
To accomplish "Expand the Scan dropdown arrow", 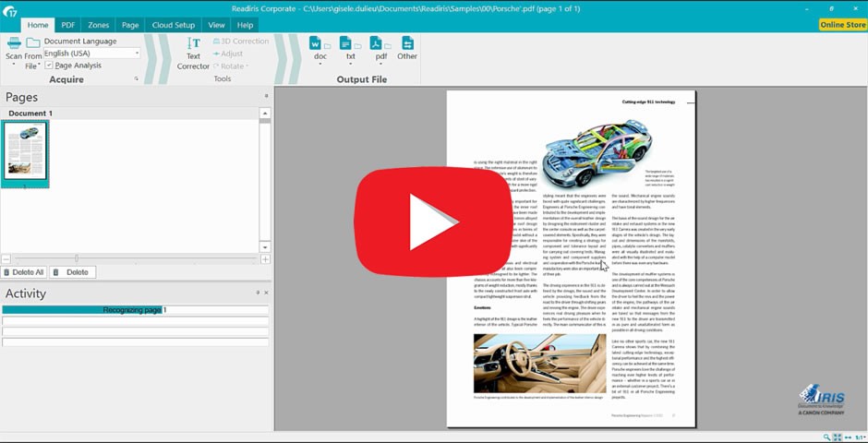I will coord(13,65).
